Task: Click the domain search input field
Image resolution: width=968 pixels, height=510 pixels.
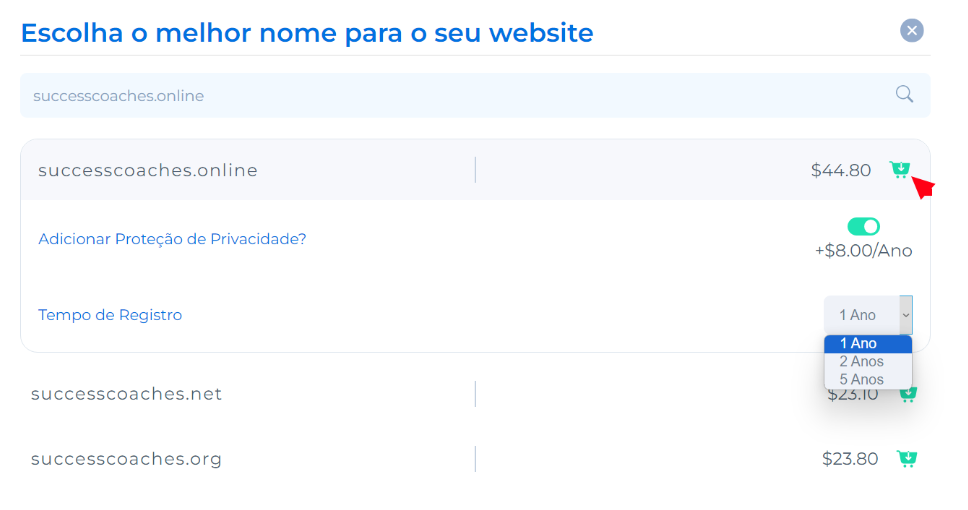Action: point(457,96)
